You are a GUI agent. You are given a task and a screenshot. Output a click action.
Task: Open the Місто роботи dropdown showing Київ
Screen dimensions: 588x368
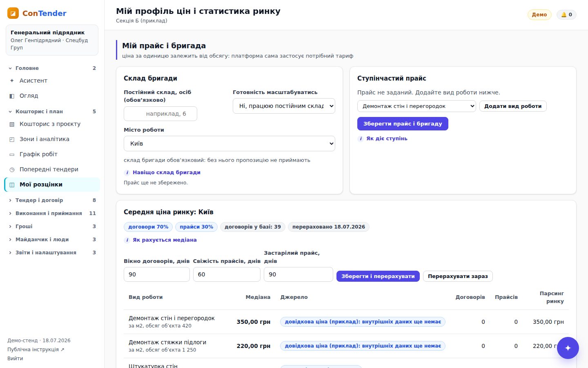(x=229, y=144)
